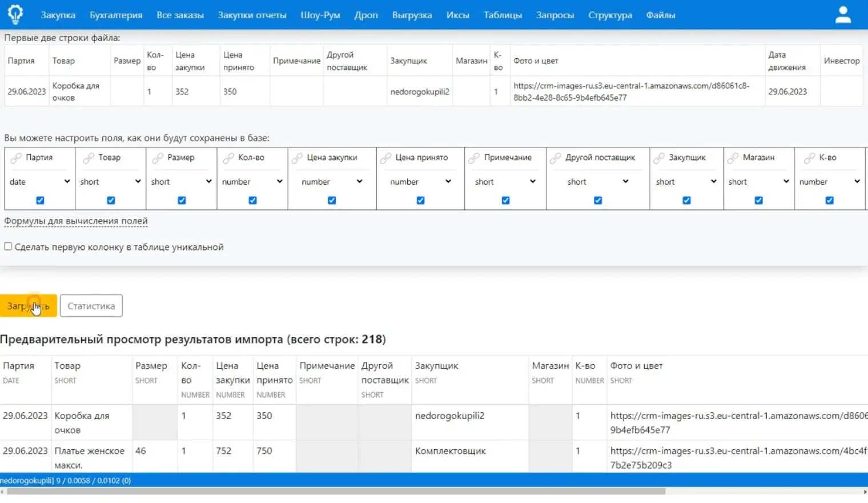The height and width of the screenshot is (503, 868).
Task: Click the Статистика button
Action: [x=91, y=306]
